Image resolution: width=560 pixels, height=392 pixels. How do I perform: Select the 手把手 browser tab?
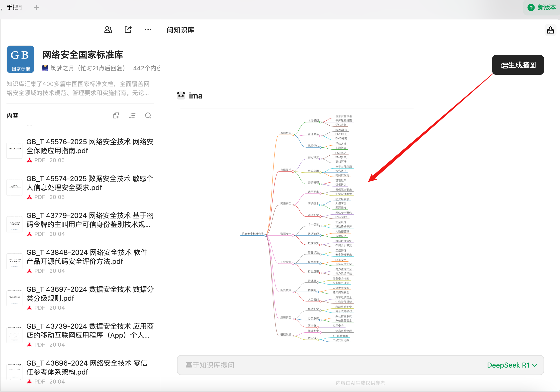[x=14, y=7]
